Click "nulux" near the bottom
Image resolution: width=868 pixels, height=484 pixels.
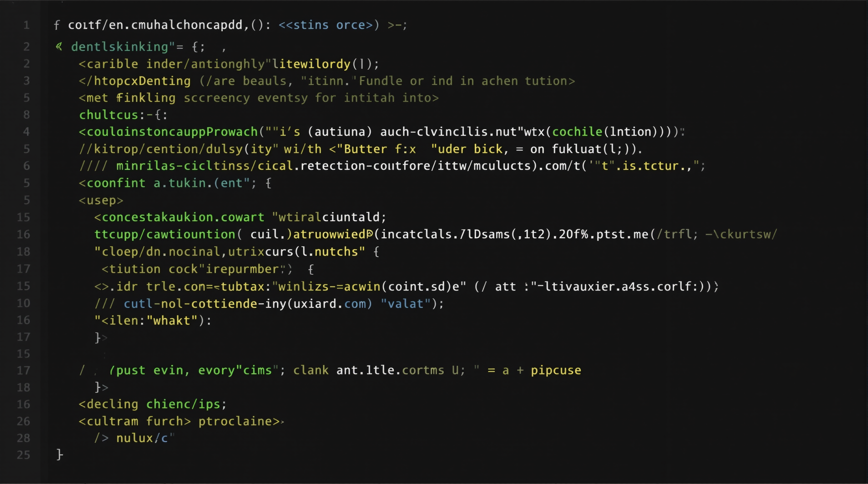134,438
